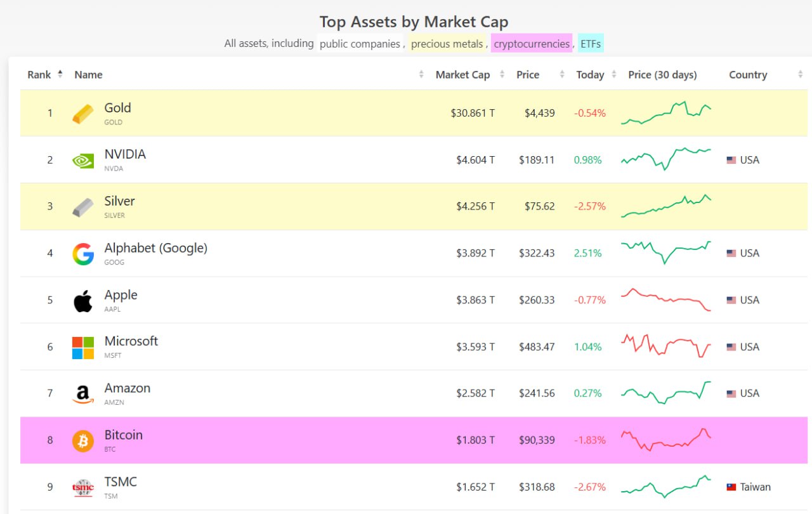Open the Alphabet (Google) name link
The width and height of the screenshot is (812, 514).
point(156,248)
